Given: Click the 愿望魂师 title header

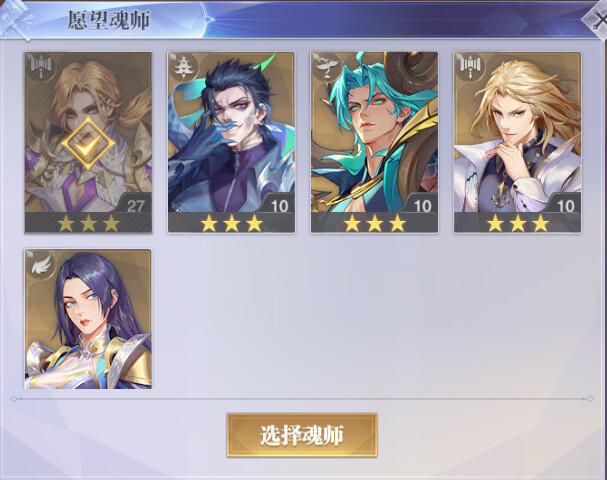Looking at the screenshot, I should pos(109,20).
